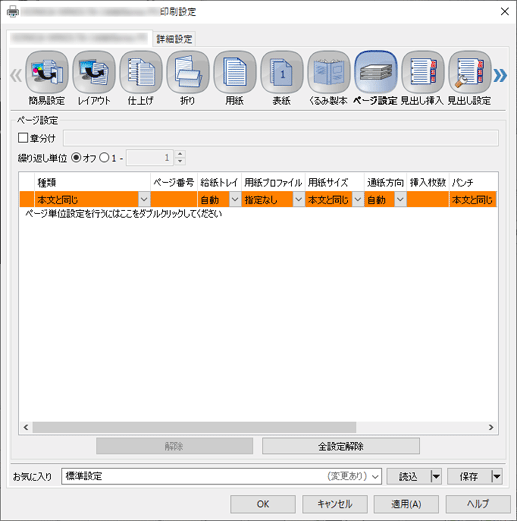The height and width of the screenshot is (521, 517).
Task: Select the オフ radio button
Action: 76,158
